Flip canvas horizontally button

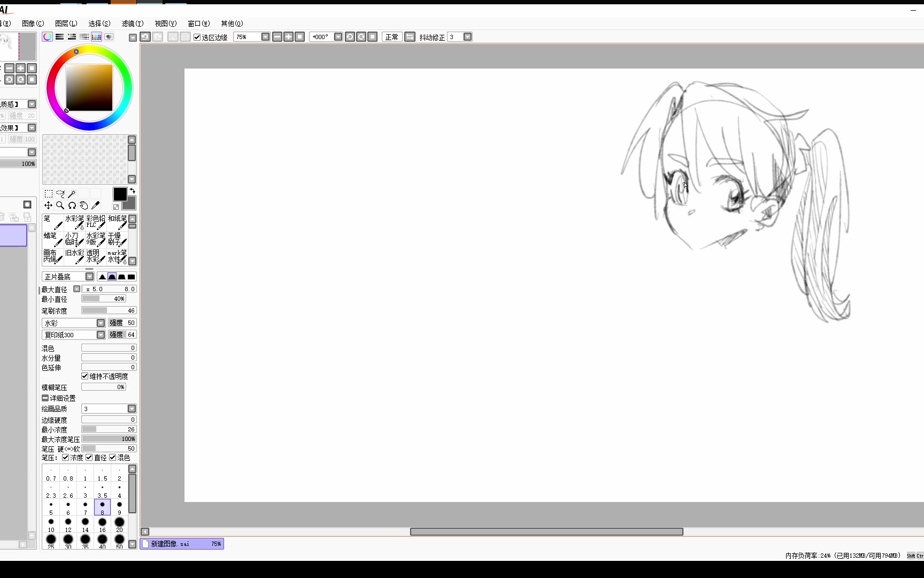(410, 37)
